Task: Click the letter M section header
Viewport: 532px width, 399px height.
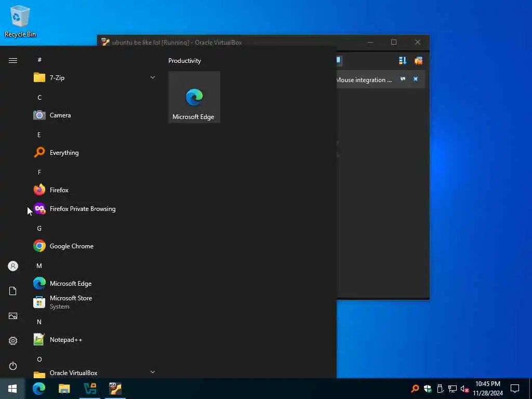Action: [x=39, y=265]
